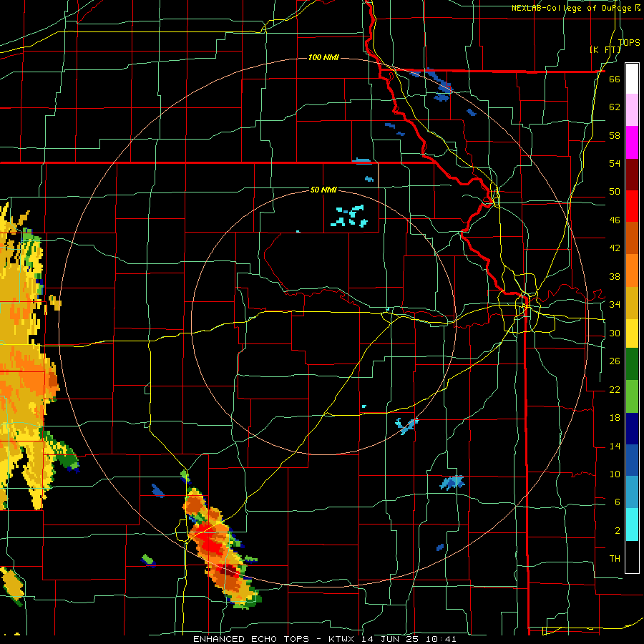Viewport: 644px width, 644px height.
Task: Click the 2 value on legend scale
Action: 617,531
